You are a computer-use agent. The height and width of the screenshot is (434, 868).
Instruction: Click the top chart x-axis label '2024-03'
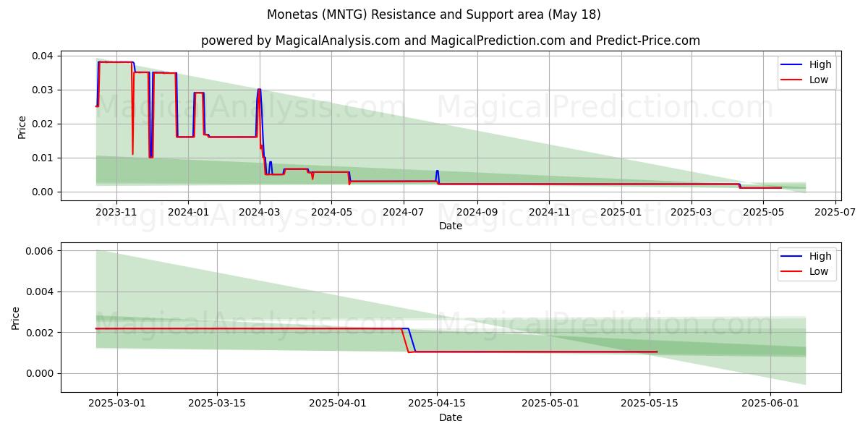pos(259,212)
